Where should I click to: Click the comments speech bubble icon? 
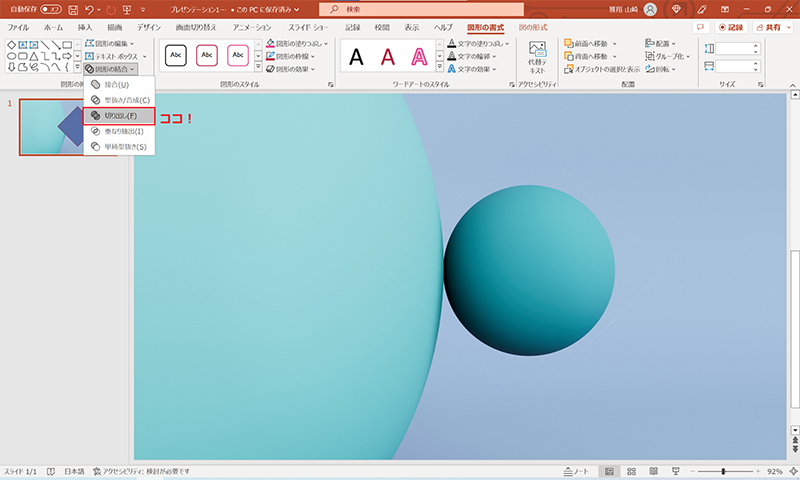coord(701,27)
